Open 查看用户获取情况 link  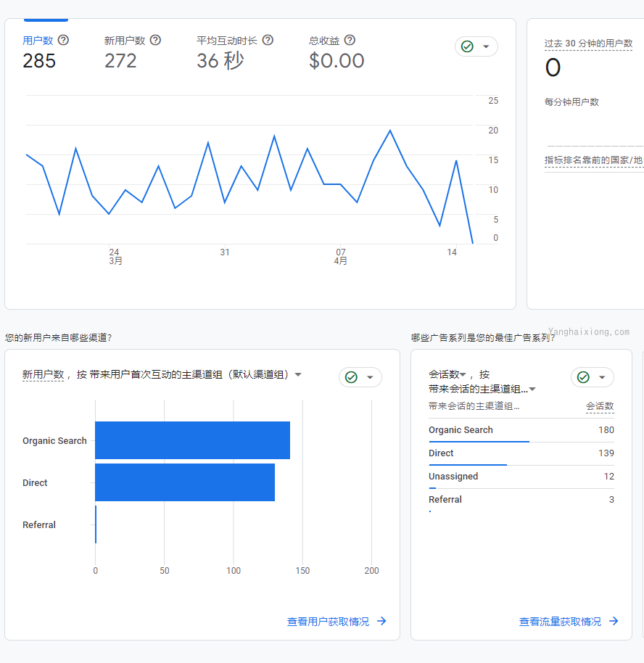pyautogui.click(x=328, y=622)
